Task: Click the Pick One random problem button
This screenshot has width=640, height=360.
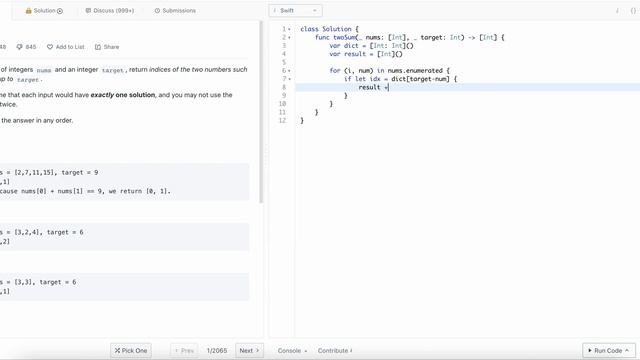Action: point(131,351)
